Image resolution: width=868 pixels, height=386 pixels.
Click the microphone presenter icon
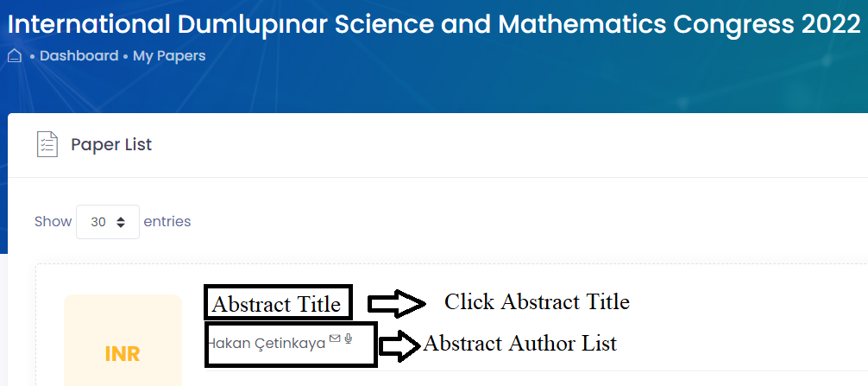349,339
